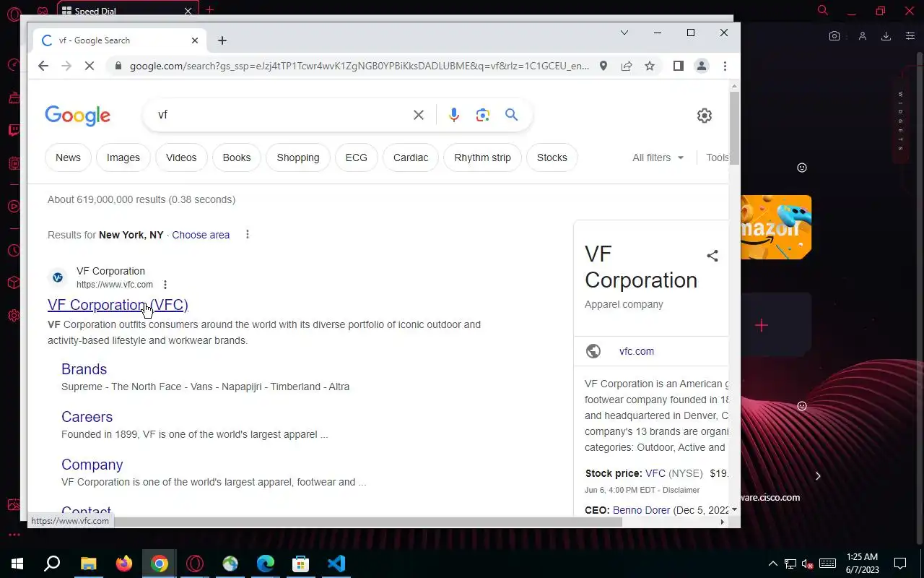This screenshot has height=578, width=924.
Task: Open Opera search icon in title bar
Action: click(x=823, y=10)
